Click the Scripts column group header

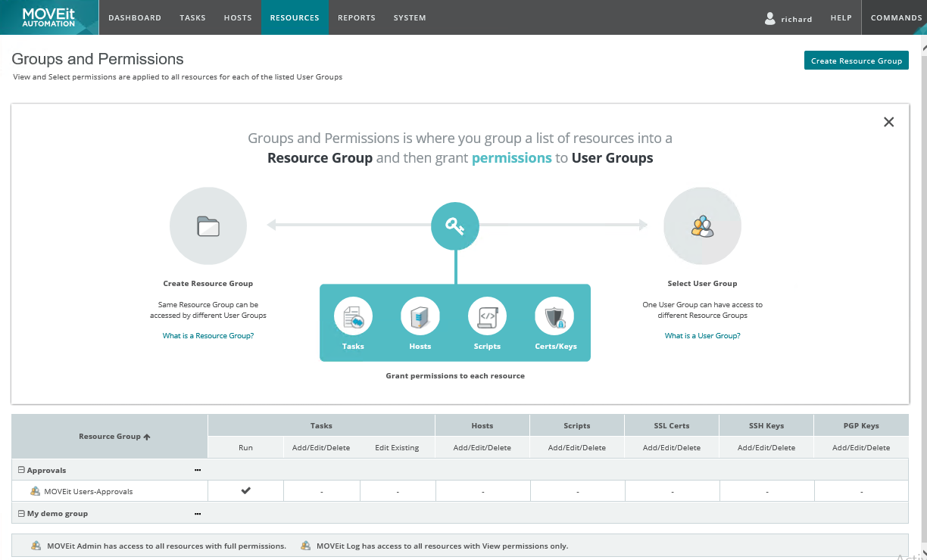point(577,425)
